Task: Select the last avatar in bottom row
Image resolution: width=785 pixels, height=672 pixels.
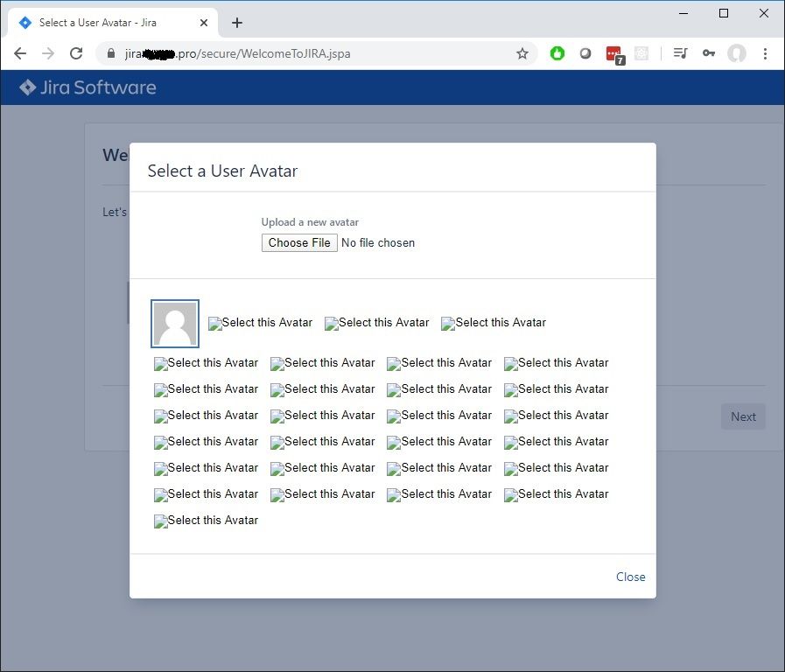Action: [x=206, y=521]
